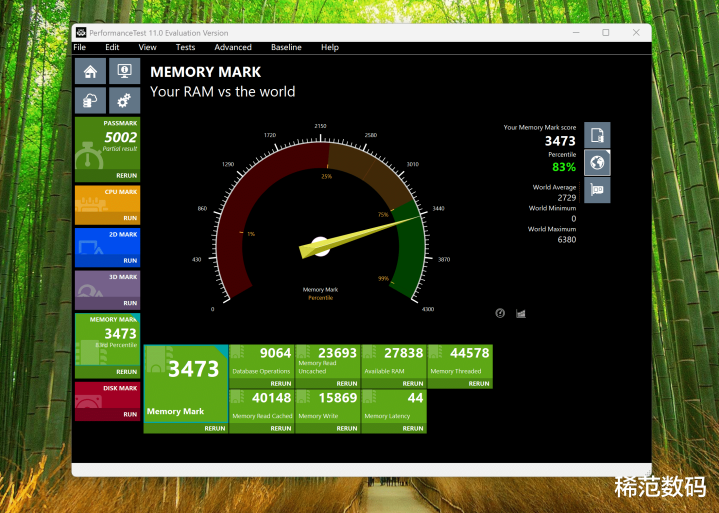The image size is (719, 513).
Task: Close the PerformanceTest window
Action: tap(636, 33)
